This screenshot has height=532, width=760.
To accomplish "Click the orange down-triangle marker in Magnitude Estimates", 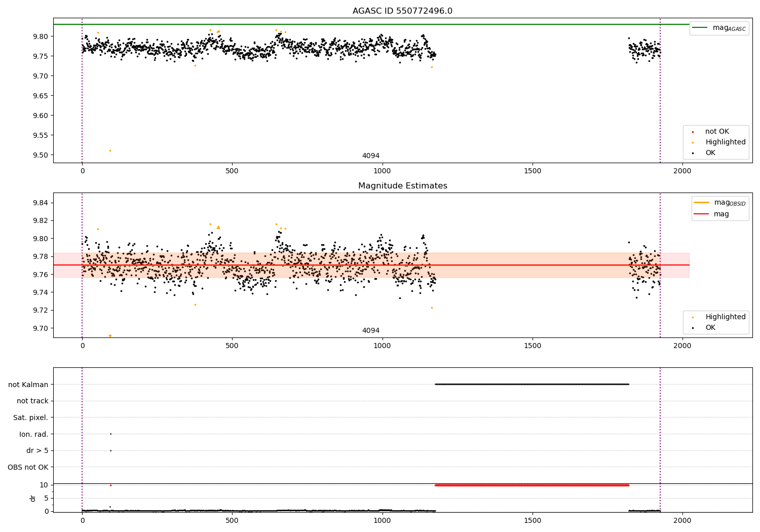I will (x=110, y=336).
